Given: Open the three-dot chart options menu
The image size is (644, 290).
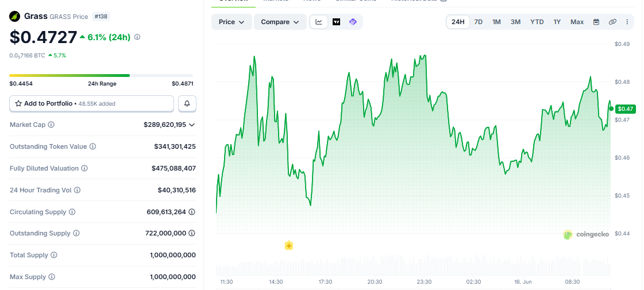Looking at the screenshot, I should 627,22.
